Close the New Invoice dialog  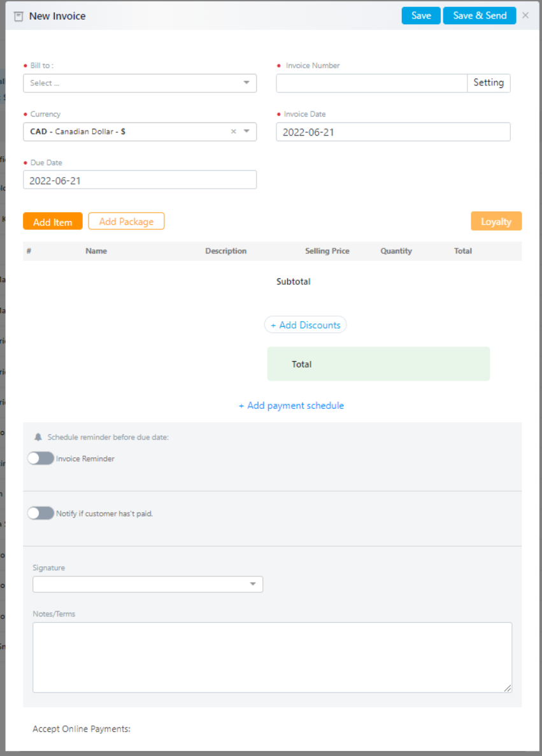click(525, 15)
